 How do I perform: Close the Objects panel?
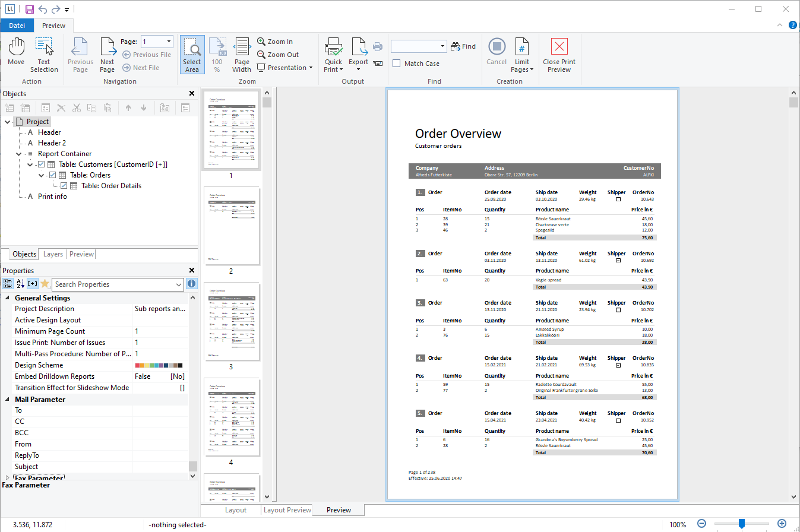tap(192, 93)
